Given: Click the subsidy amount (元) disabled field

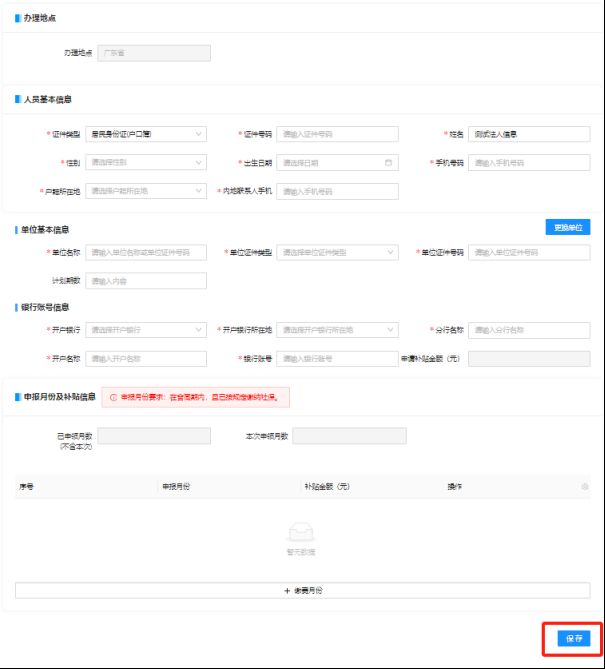Looking at the screenshot, I should [529, 359].
